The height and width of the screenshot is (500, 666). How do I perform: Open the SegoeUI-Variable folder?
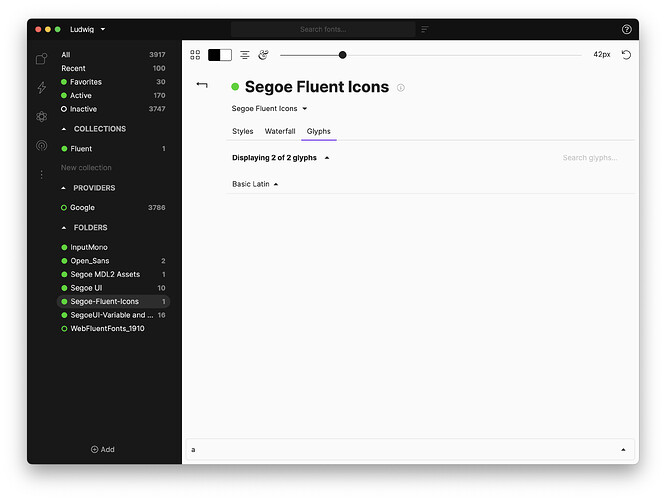tap(113, 315)
